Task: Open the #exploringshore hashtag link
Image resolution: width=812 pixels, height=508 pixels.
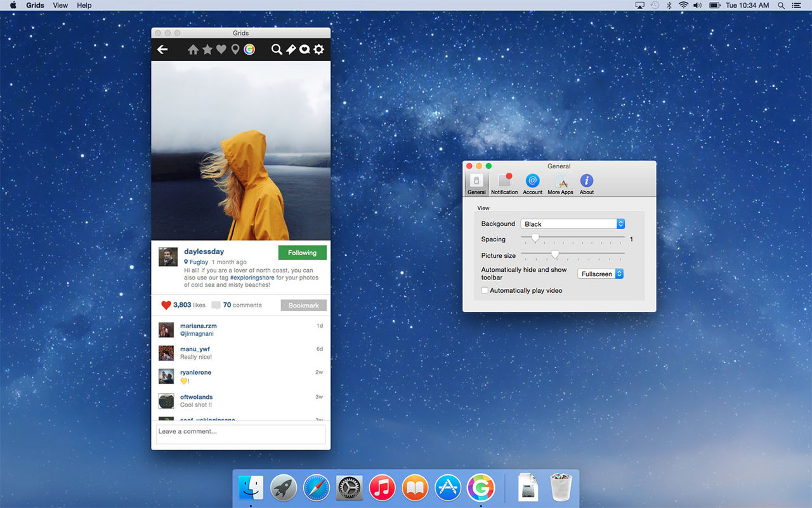Action: (252, 277)
